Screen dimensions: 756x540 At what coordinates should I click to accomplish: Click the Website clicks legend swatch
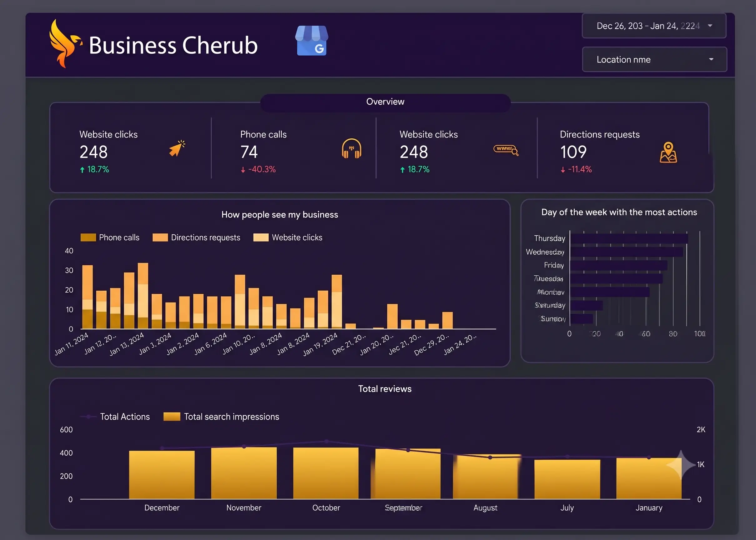pyautogui.click(x=261, y=237)
